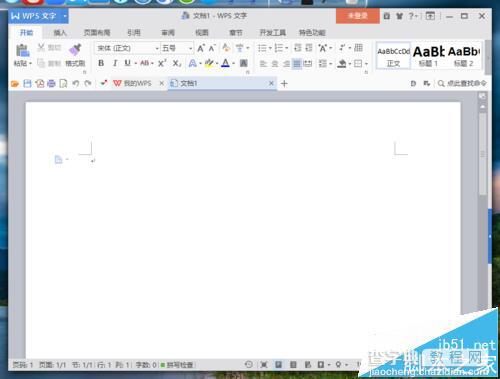Apply yellow text highlight color
The height and width of the screenshot is (379, 500).
(209, 63)
